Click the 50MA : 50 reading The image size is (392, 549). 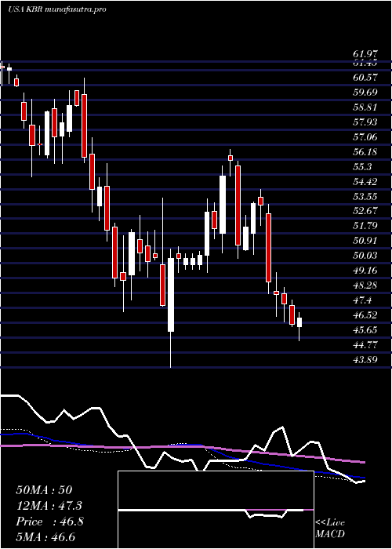(44, 490)
